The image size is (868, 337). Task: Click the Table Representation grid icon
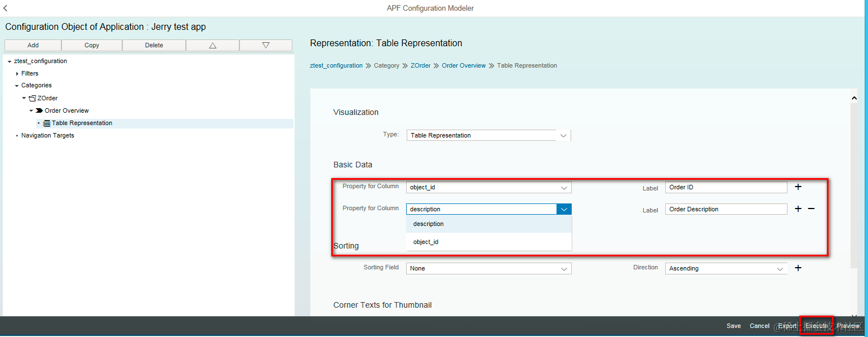47,123
